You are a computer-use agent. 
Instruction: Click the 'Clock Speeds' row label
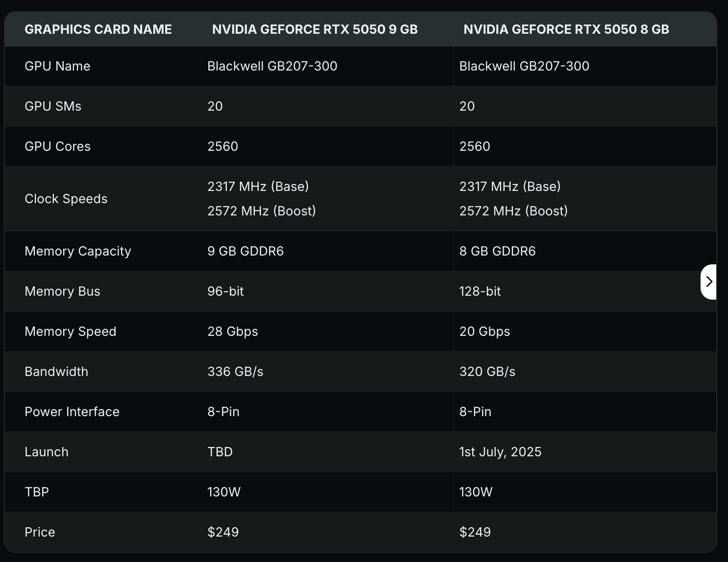click(66, 199)
